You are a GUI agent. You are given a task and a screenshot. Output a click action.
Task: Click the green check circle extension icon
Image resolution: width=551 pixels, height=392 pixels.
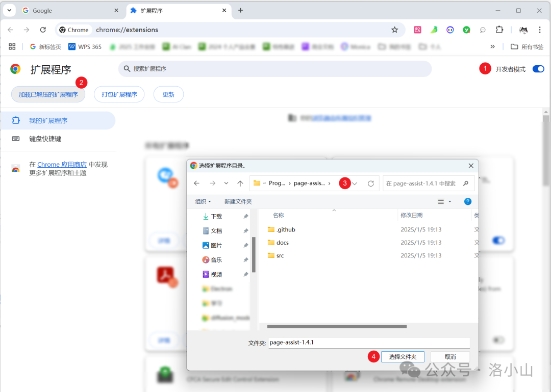(466, 30)
